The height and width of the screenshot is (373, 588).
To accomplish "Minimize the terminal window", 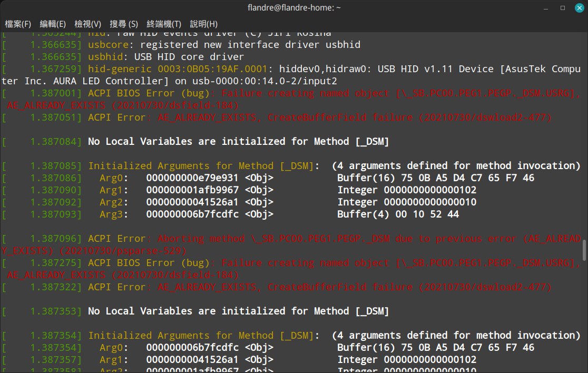I will click(546, 8).
